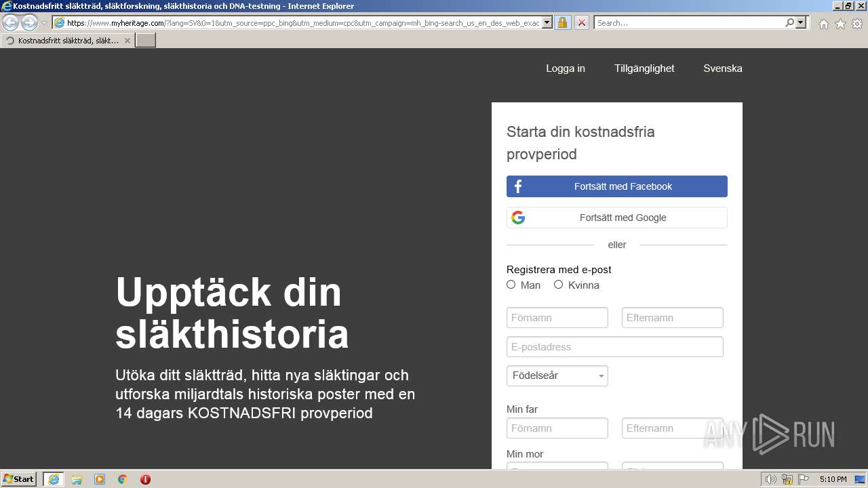
Task: Launch Chrome from the taskbar
Action: 123,479
